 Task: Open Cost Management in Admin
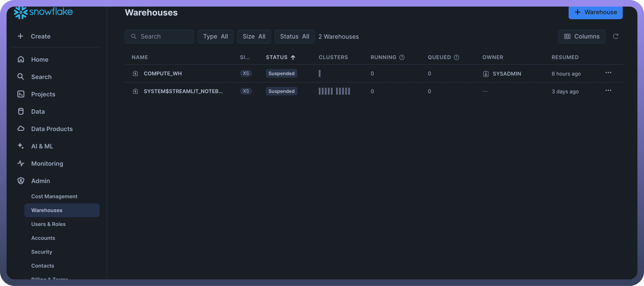coord(54,196)
